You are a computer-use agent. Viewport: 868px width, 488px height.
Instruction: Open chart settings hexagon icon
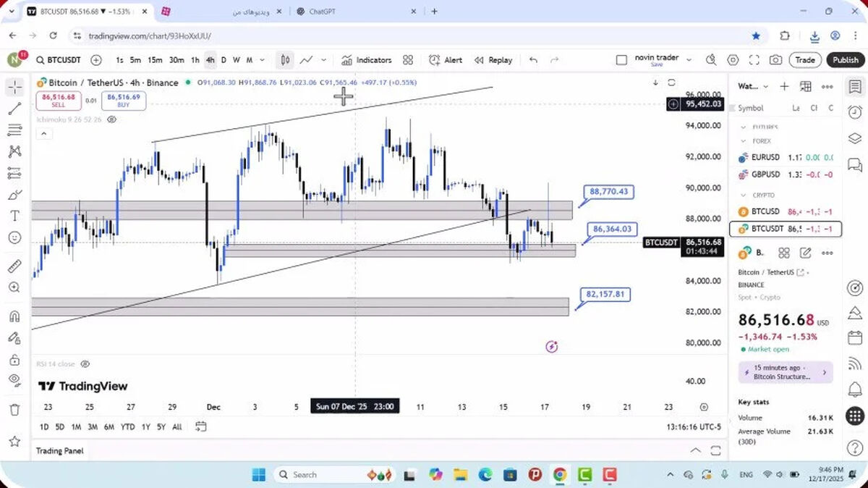733,60
